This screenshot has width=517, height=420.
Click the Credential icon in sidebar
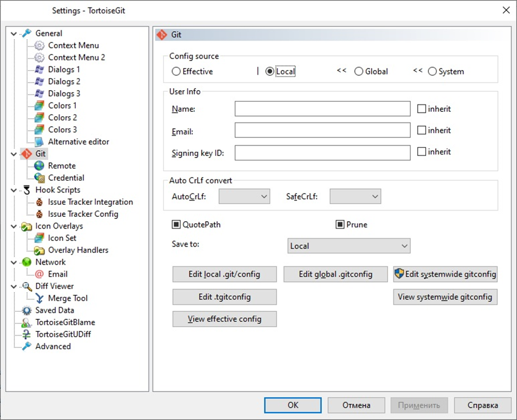(39, 178)
